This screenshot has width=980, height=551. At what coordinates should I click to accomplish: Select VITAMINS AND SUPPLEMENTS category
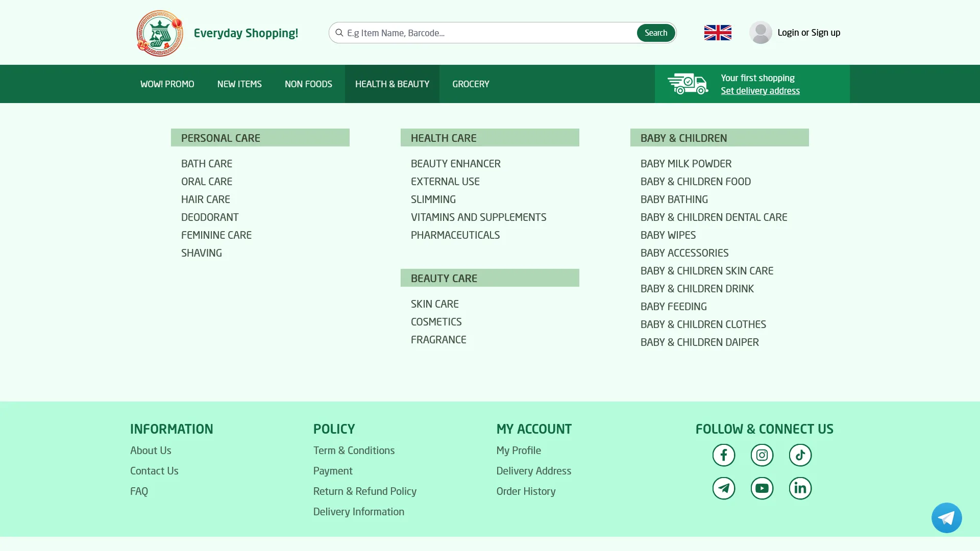point(478,217)
